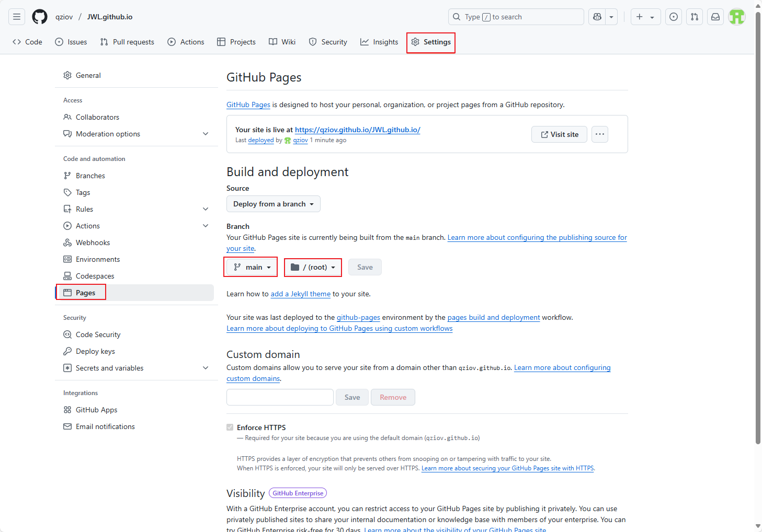The height and width of the screenshot is (532, 762).
Task: Open the notifications inbox icon
Action: [x=715, y=17]
